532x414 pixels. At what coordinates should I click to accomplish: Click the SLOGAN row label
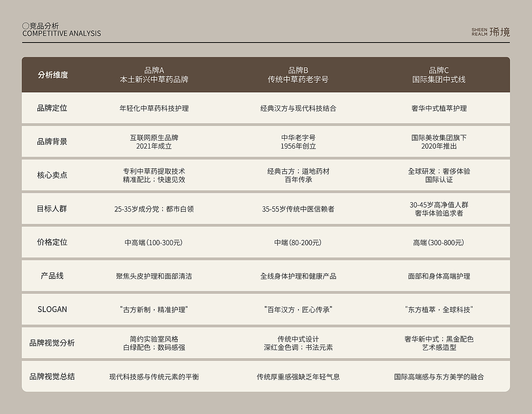pyautogui.click(x=52, y=309)
